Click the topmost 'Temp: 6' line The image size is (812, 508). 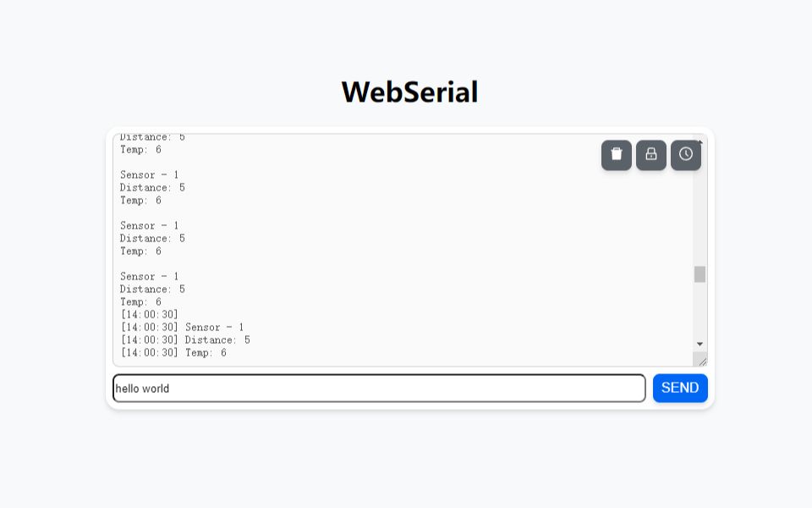(x=141, y=149)
